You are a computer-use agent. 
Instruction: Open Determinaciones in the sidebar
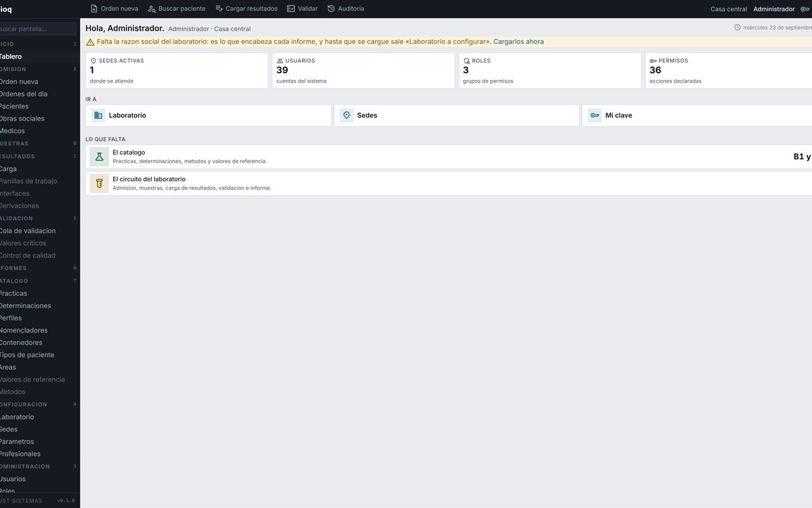tap(39, 305)
